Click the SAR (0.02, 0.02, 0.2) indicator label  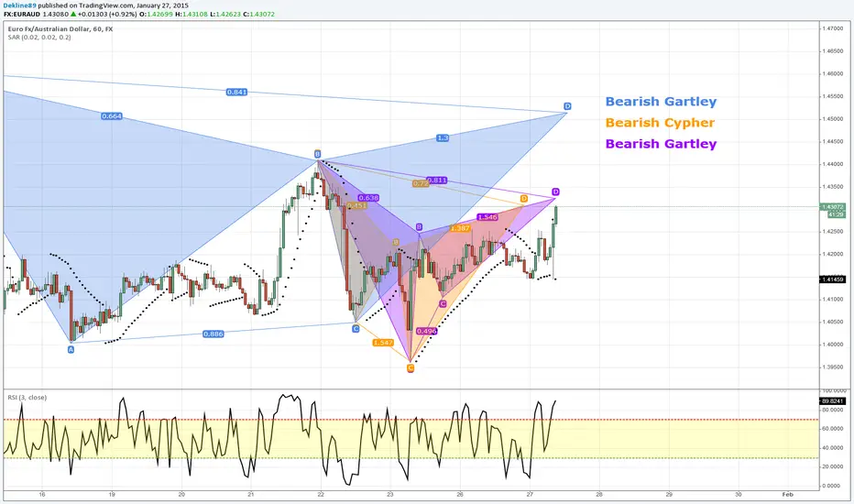point(39,38)
